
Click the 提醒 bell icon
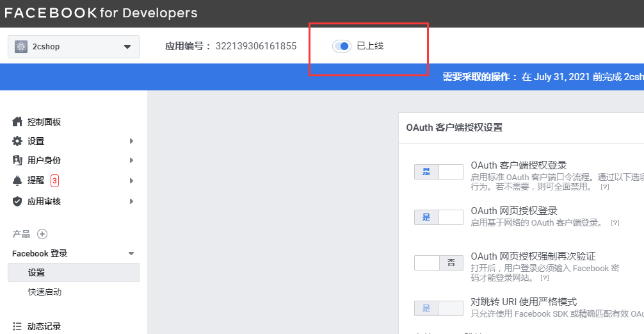(17, 181)
